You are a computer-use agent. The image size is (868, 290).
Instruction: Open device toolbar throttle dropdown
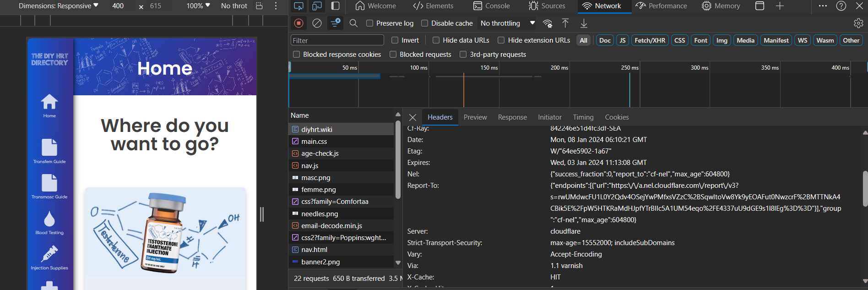tap(234, 6)
